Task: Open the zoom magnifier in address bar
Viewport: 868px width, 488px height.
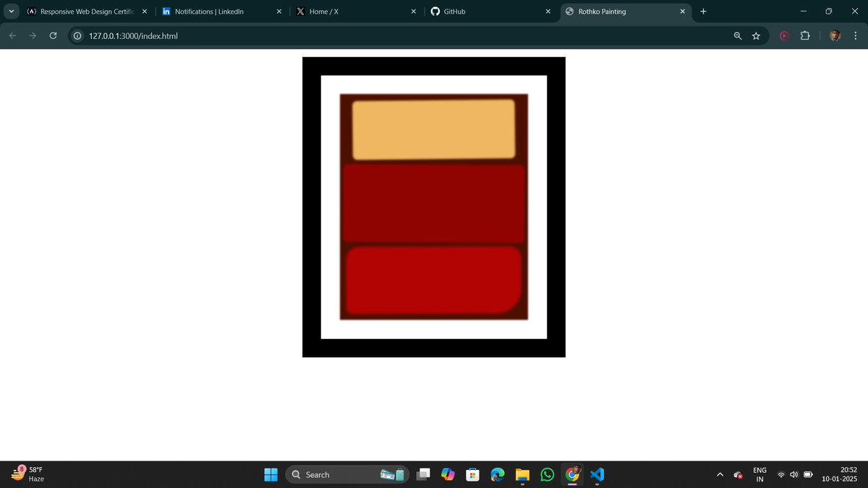Action: pos(738,35)
